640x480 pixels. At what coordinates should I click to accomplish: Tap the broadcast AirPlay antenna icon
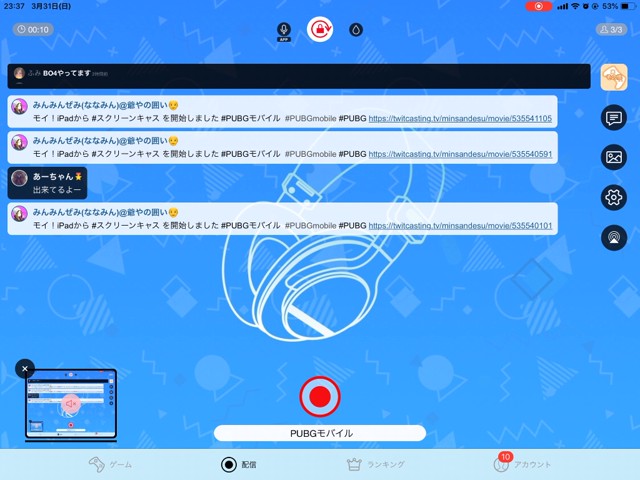[x=614, y=238]
